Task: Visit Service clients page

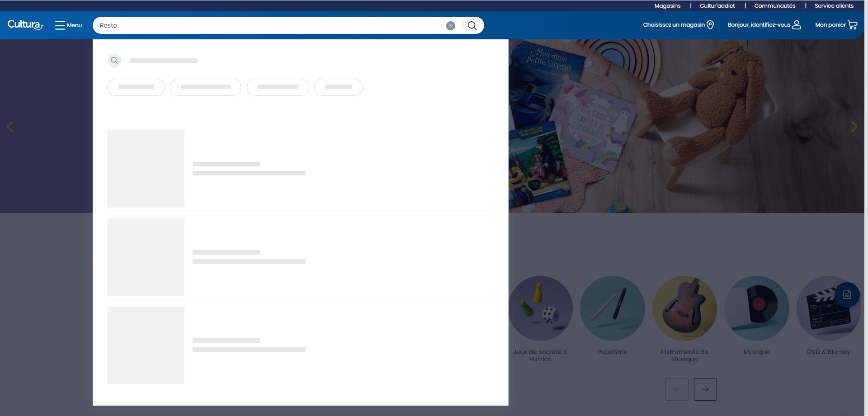Action: [834, 6]
